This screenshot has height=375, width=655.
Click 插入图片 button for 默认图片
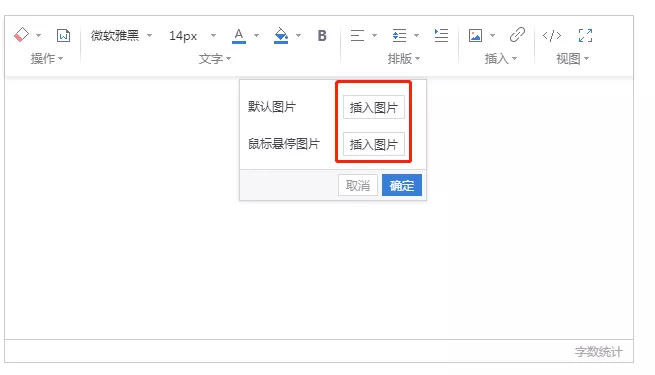pos(374,107)
